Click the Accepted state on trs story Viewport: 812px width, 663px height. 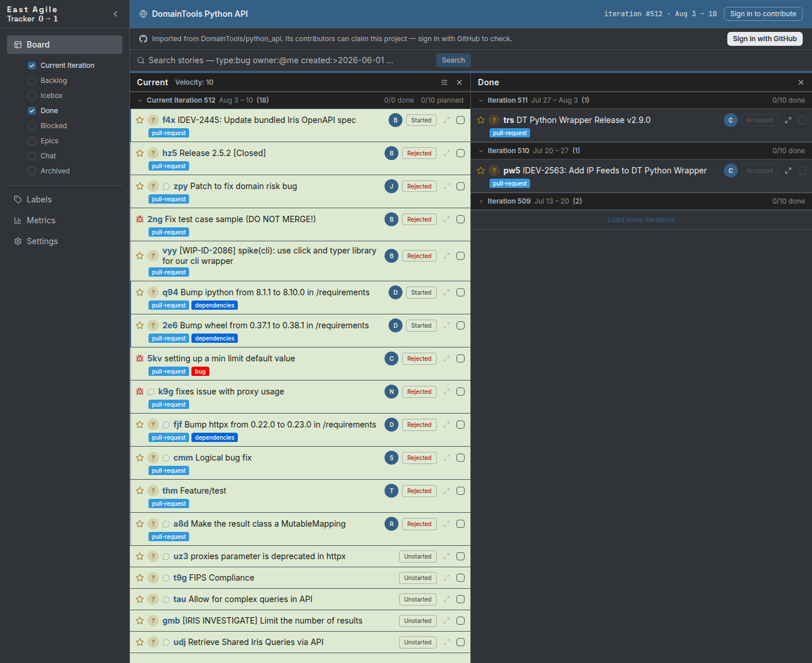pos(760,120)
